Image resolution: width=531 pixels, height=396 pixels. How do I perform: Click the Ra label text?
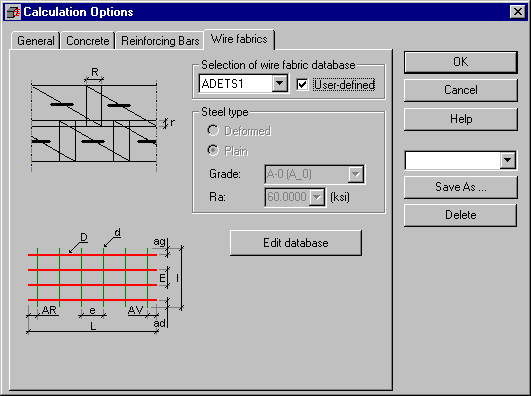point(217,197)
